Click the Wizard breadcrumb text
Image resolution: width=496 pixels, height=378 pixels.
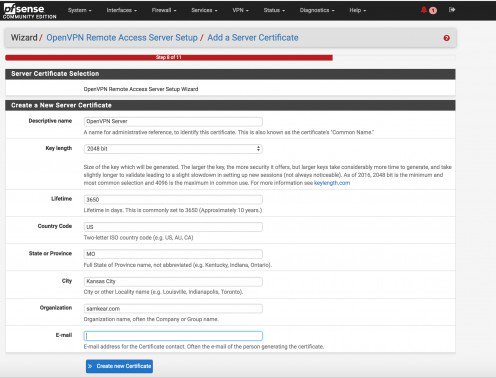coord(24,38)
